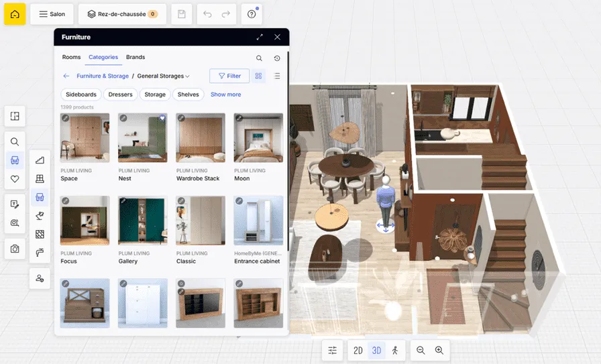
Task: Select the Focus product thumbnail
Action: click(x=85, y=221)
